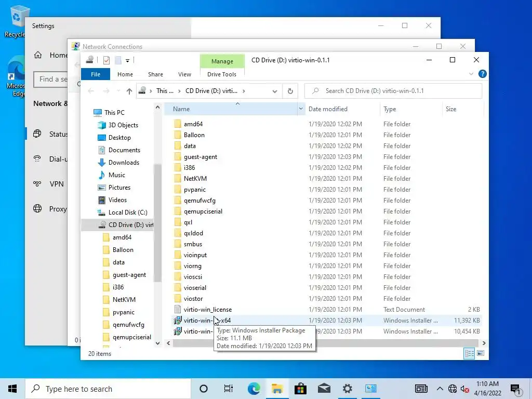532x399 pixels.
Task: Open Customize Quick Access Toolbar dropdown
Action: tap(128, 61)
